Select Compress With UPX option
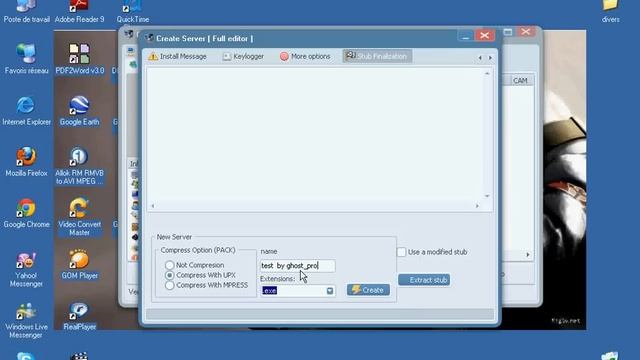The height and width of the screenshot is (360, 640). [x=200, y=275]
